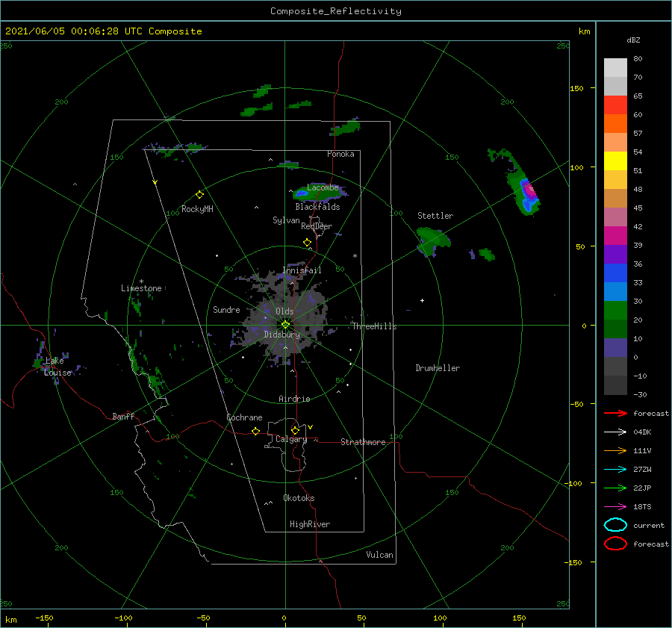Screen dimensions: 672x628
Task: Click the Drumheller city label
Action: click(438, 368)
